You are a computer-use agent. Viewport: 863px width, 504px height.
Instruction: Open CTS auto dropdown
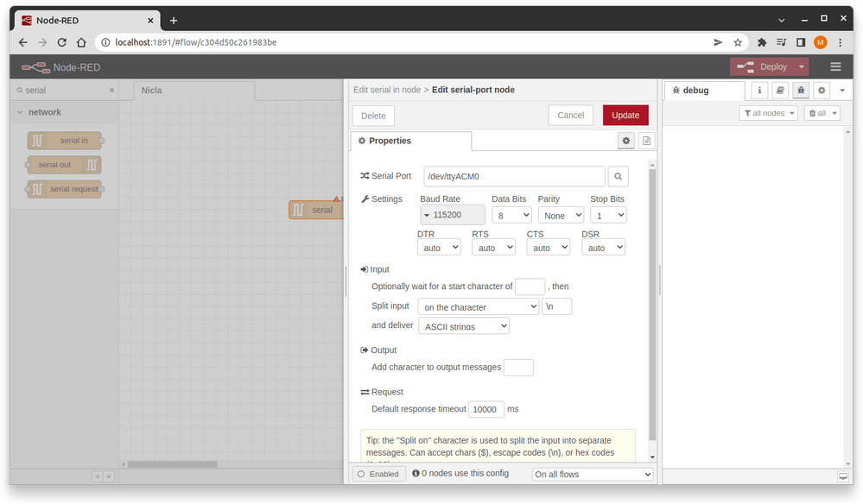coord(549,248)
